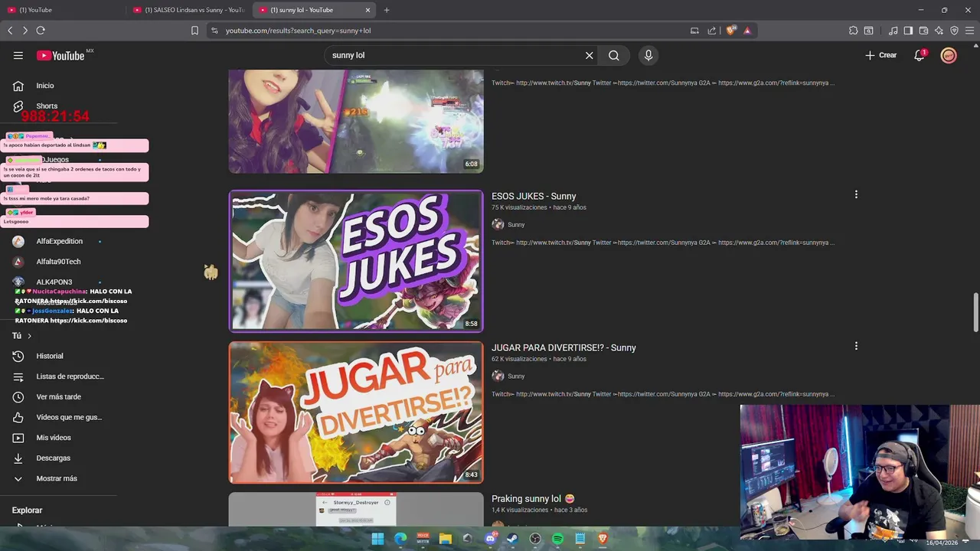The width and height of the screenshot is (980, 551).
Task: Open the Crear button
Action: tap(880, 55)
